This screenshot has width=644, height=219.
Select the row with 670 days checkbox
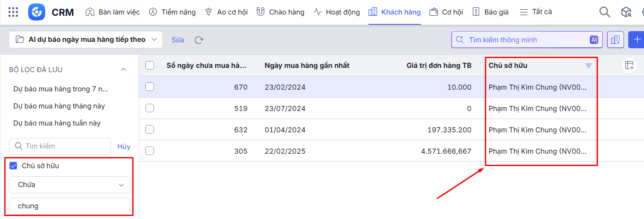click(x=150, y=87)
